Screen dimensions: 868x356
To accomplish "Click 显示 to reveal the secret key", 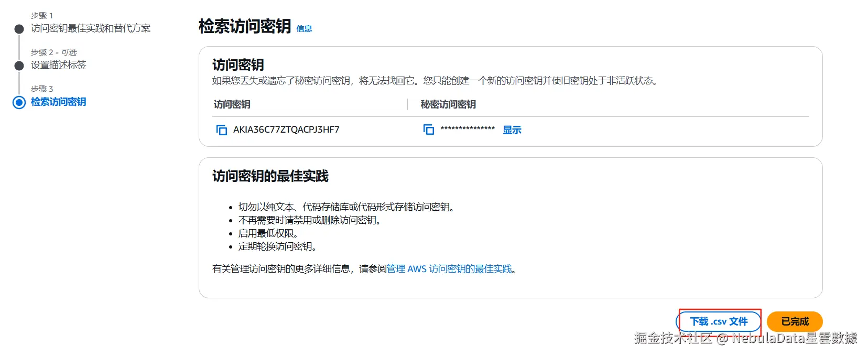I will click(512, 130).
